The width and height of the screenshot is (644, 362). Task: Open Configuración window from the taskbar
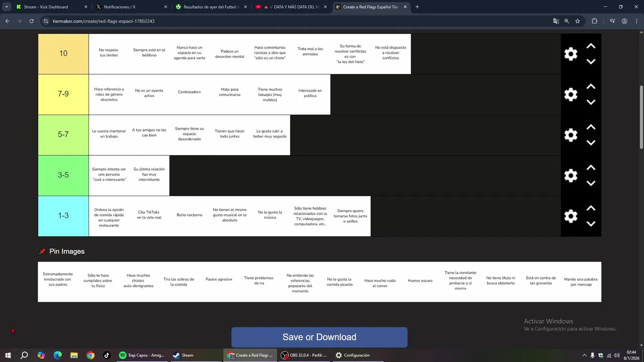pyautogui.click(x=353, y=355)
